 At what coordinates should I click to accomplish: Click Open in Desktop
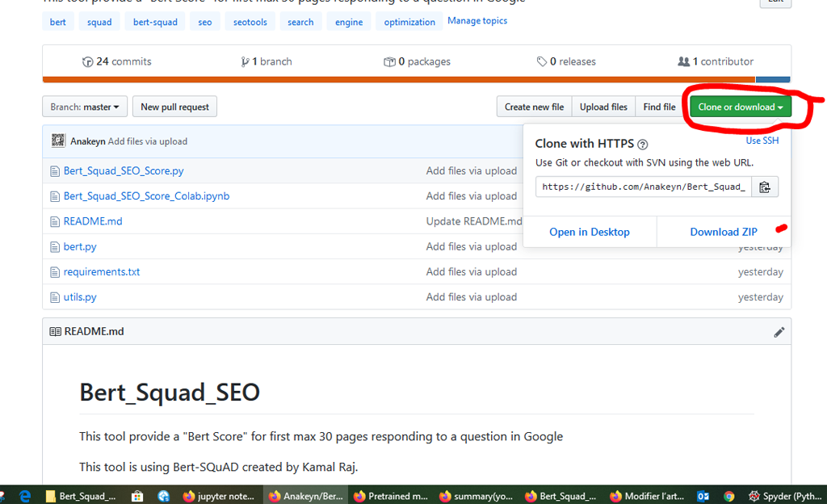(590, 232)
